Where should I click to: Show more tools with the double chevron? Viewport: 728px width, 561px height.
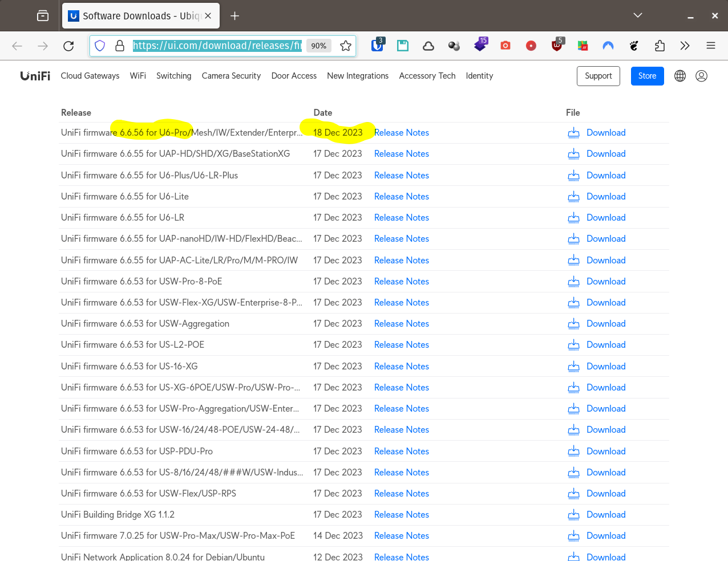[x=685, y=46]
